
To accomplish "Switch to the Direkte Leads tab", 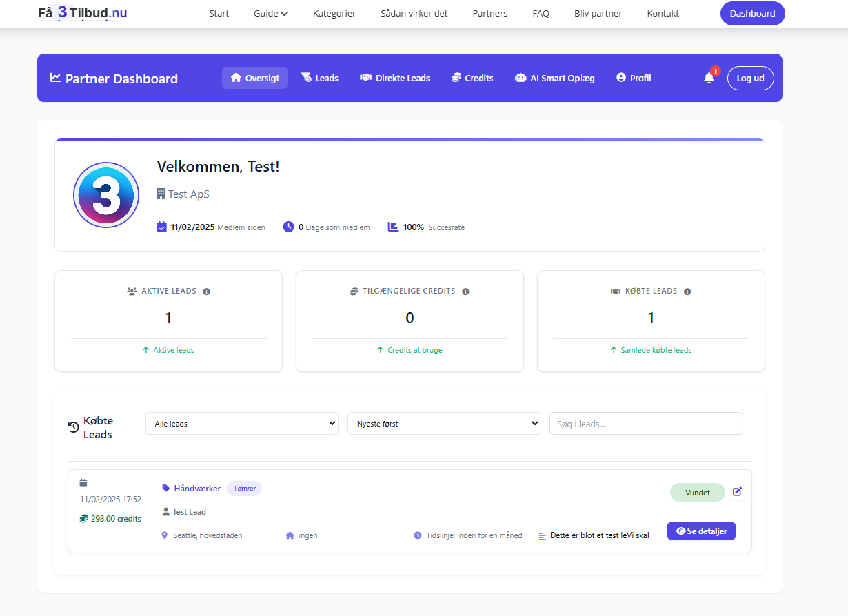I will (x=394, y=79).
